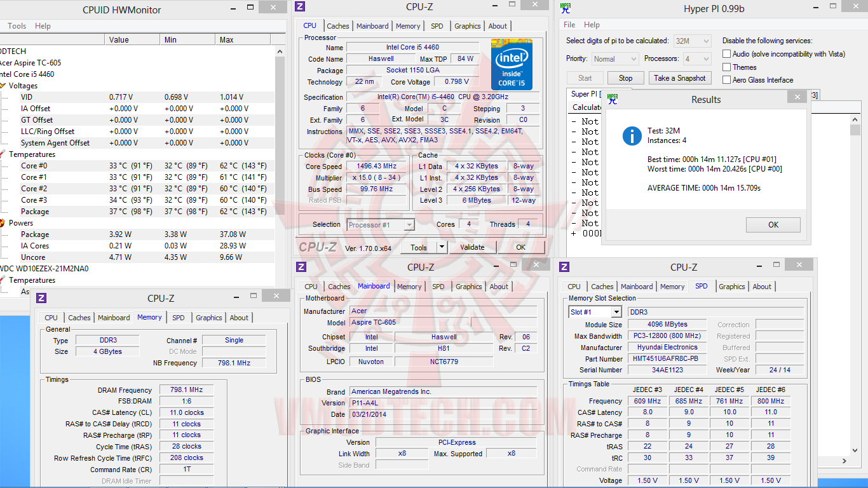Select the CPU tab in the bottom-left CPU-Z window
This screenshot has height=488, width=868.
(x=51, y=318)
